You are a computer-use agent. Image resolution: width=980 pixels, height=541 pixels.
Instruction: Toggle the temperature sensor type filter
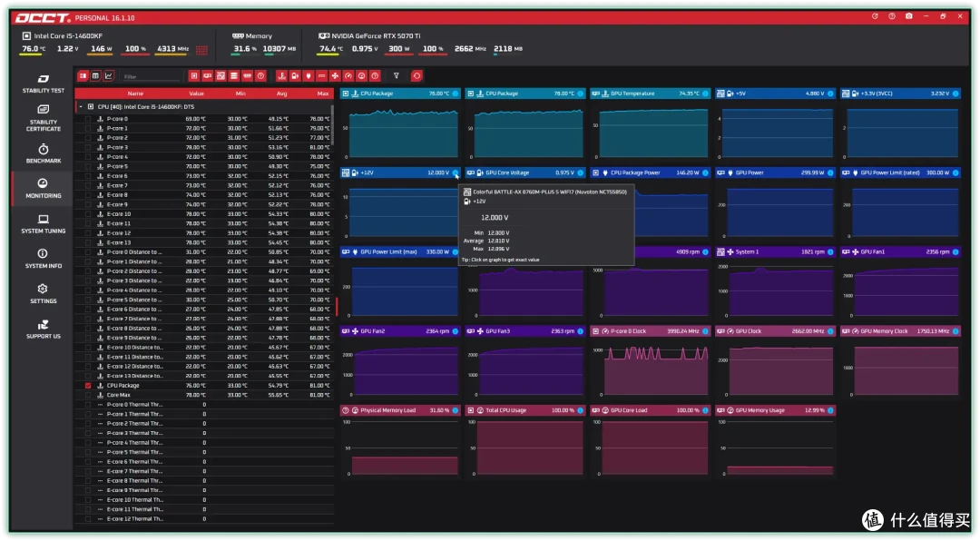[x=281, y=75]
